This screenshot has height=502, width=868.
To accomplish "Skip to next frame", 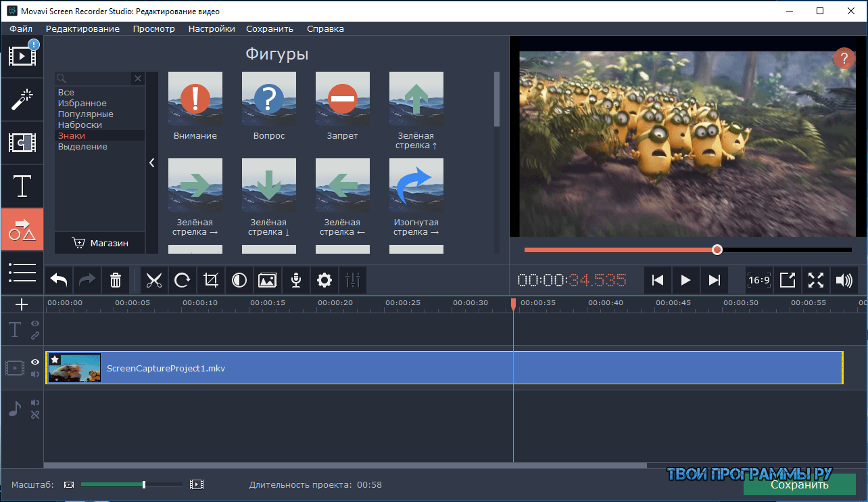I will pyautogui.click(x=714, y=280).
